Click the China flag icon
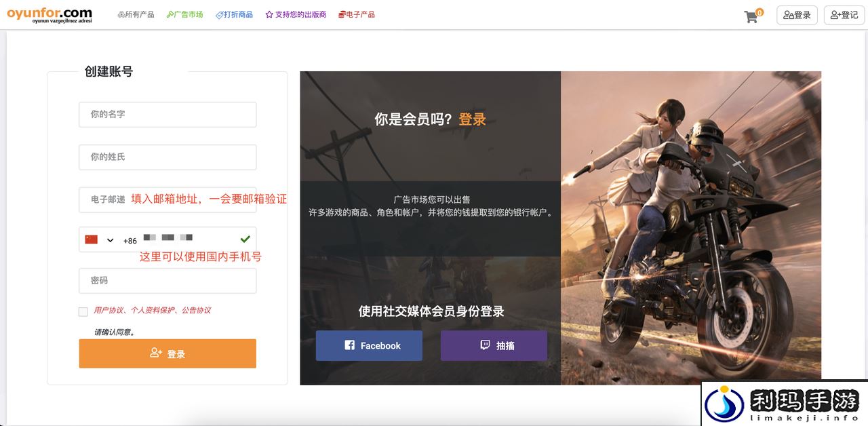868x426 pixels. (92, 239)
